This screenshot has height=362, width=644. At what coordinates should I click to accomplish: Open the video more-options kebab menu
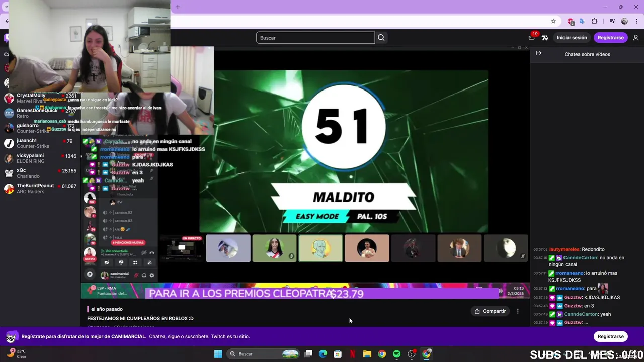point(518,311)
